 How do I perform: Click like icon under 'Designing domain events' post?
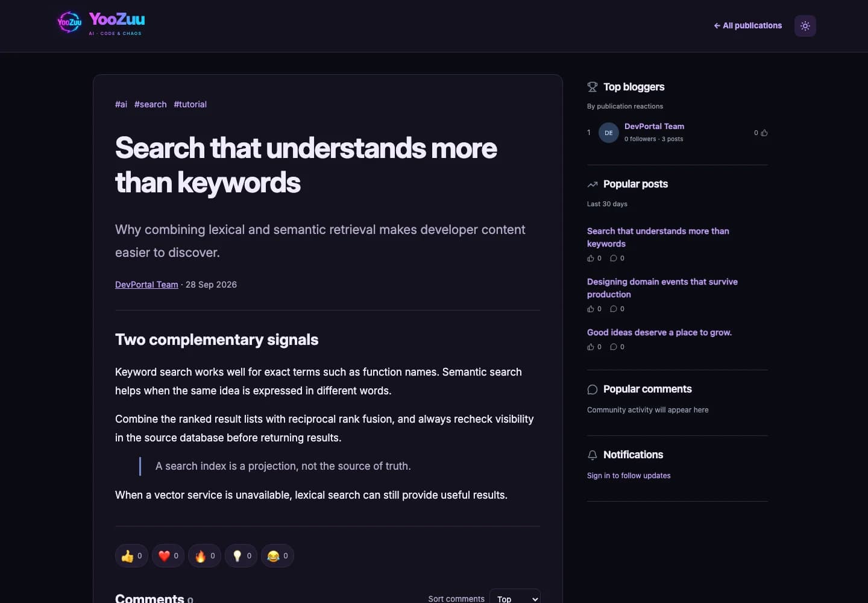591,309
